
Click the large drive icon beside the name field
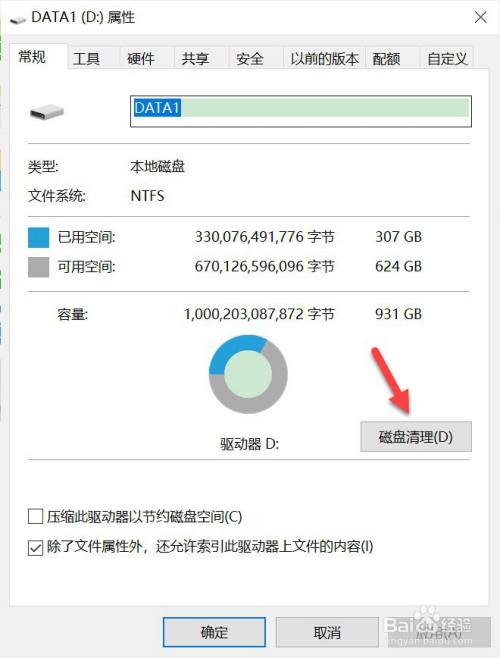47,112
